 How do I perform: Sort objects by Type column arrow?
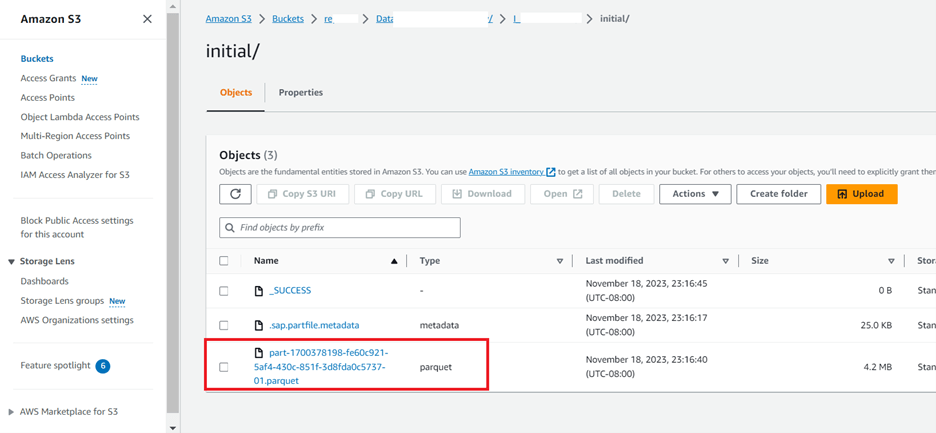(x=560, y=261)
